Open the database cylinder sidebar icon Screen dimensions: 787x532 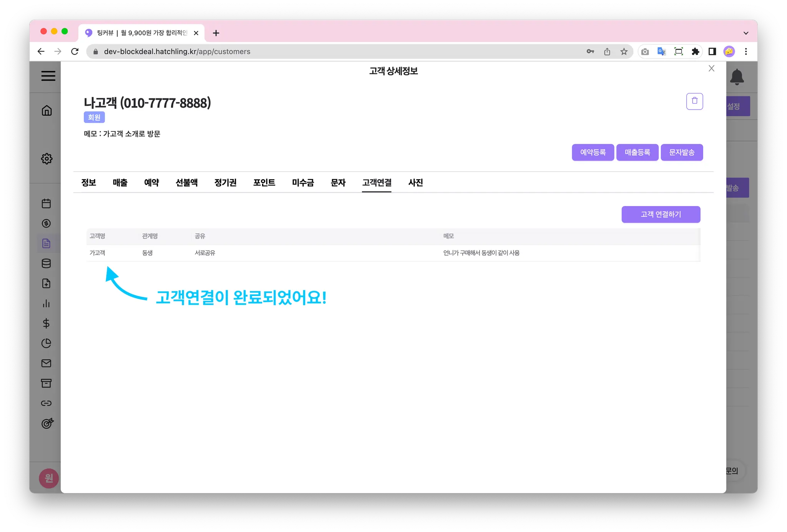pyautogui.click(x=46, y=263)
